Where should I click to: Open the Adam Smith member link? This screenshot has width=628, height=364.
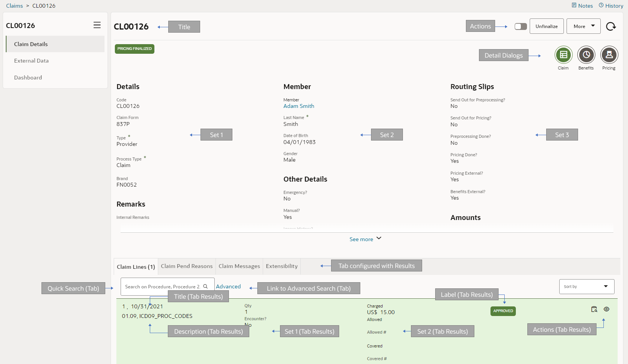pos(298,106)
